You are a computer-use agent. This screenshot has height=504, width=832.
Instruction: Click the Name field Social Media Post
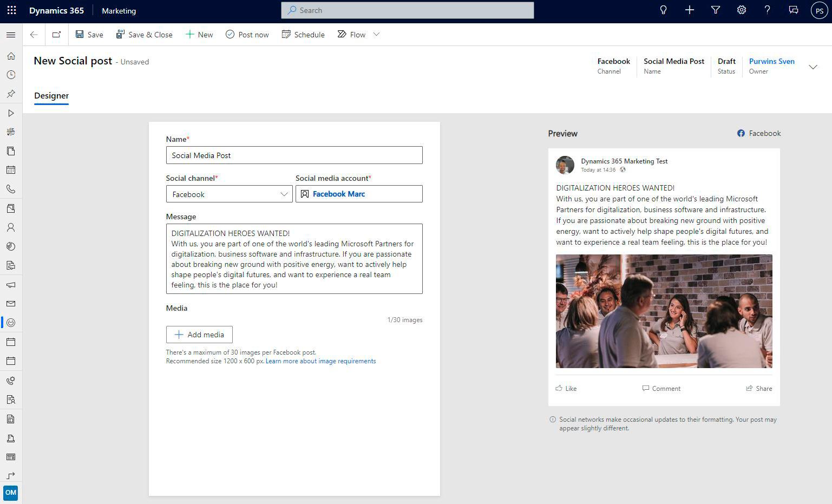pos(294,155)
